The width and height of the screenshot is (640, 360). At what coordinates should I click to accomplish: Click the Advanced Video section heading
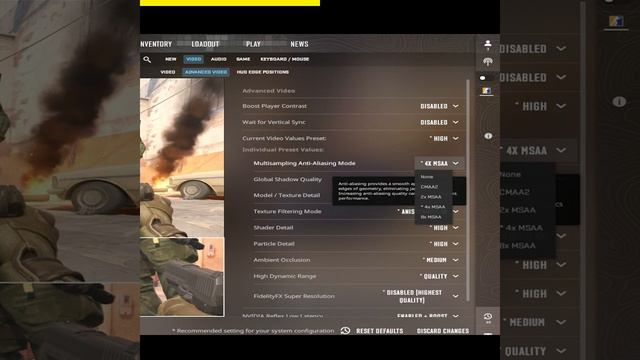tap(269, 91)
